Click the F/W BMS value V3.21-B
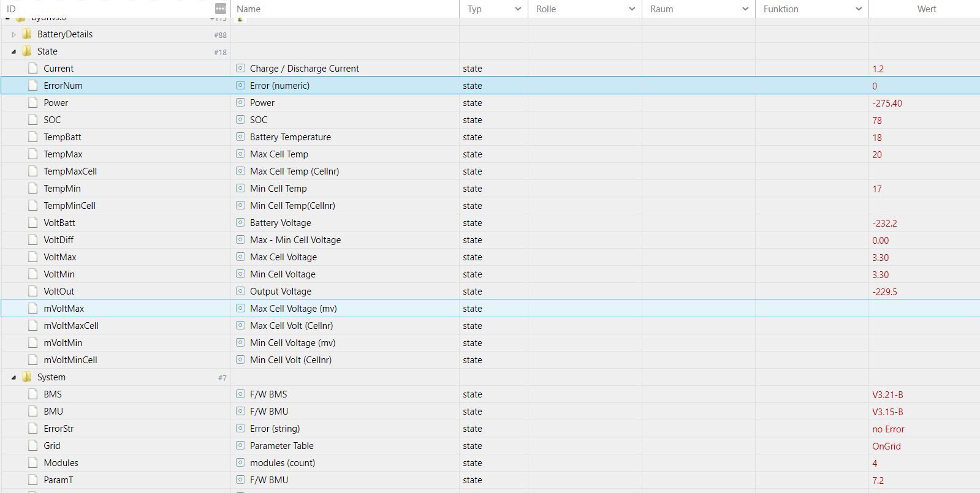Screen dimensions: 980x493 [887, 395]
